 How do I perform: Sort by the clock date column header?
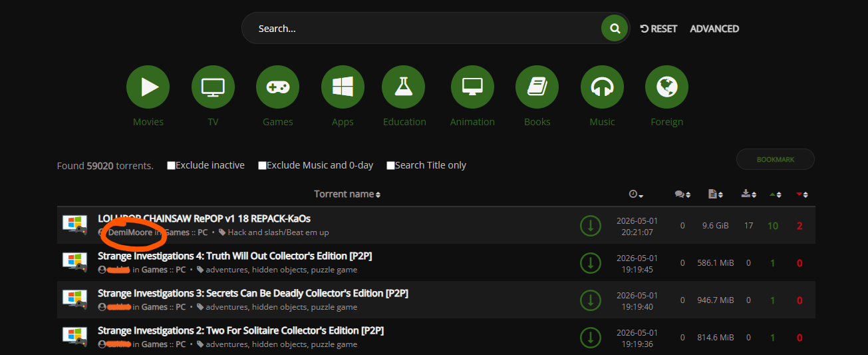tap(637, 194)
